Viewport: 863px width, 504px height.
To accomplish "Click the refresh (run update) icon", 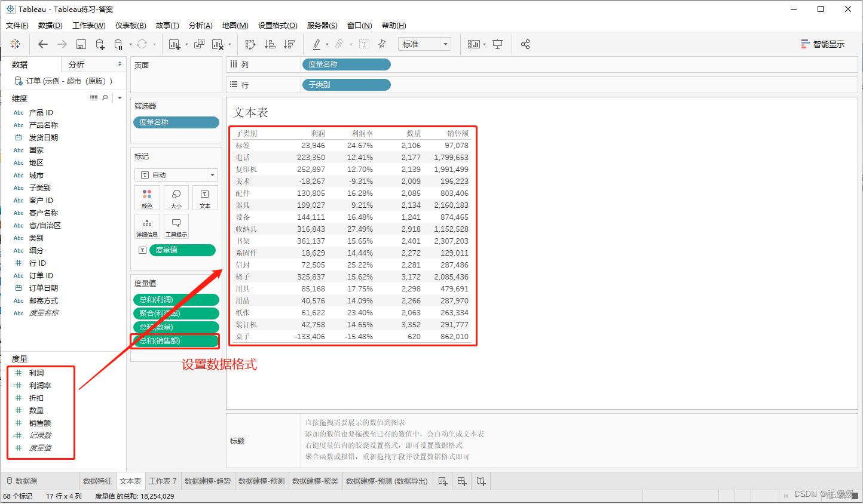I will [x=142, y=44].
